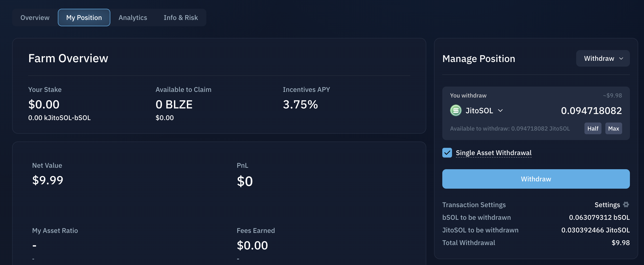Switch to the Overview tab
The width and height of the screenshot is (644, 265).
click(35, 18)
